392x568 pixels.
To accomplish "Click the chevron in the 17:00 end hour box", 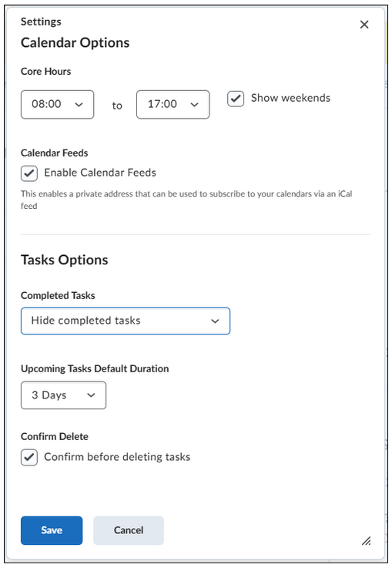I will click(194, 105).
